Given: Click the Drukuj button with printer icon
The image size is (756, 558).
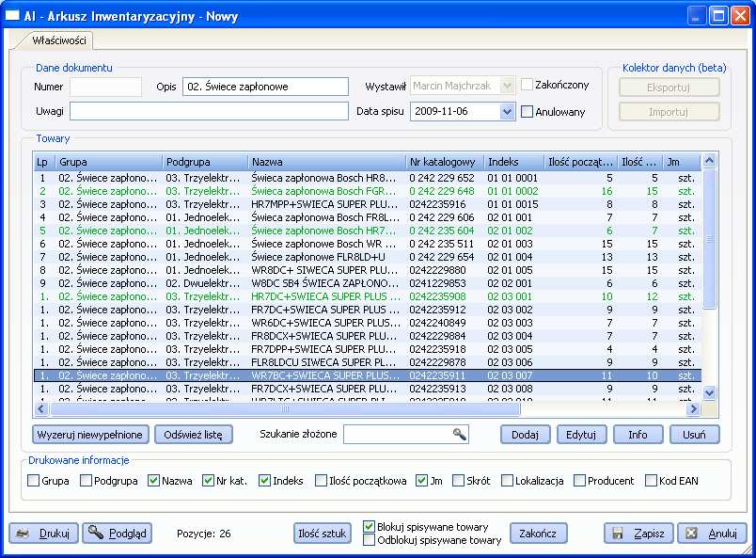Looking at the screenshot, I should (43, 534).
